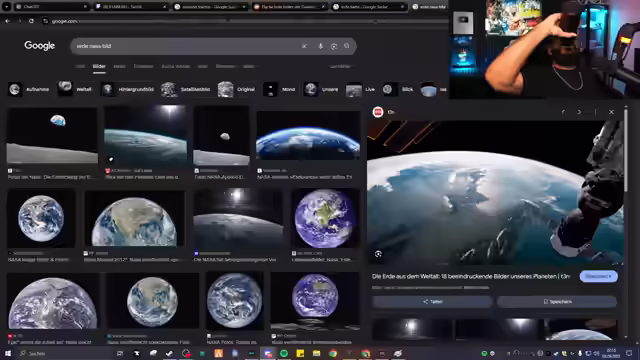
Task: Select the Blick filter chip
Action: [398, 89]
